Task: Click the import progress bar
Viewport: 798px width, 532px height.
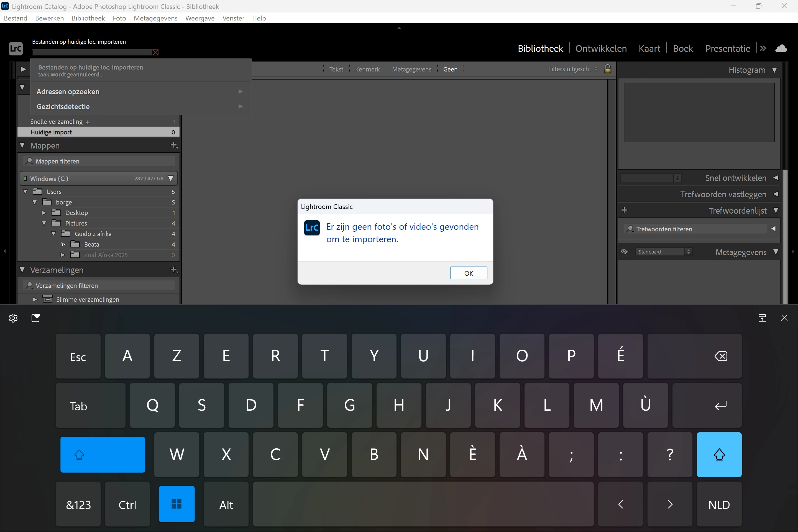Action: coord(92,52)
